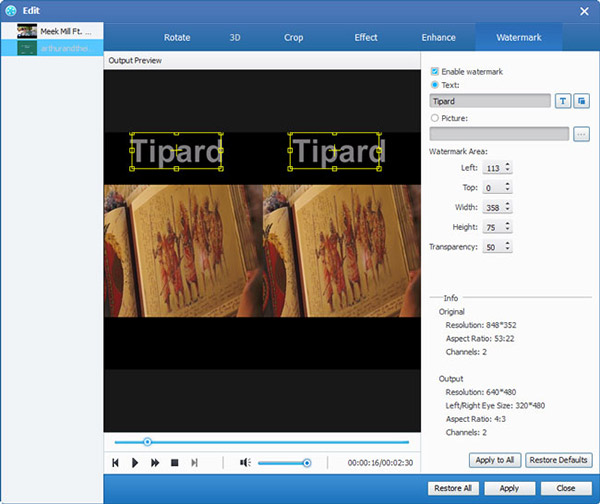Go to the previous frame with the skip-back icon
This screenshot has width=600, height=504.
(115, 463)
